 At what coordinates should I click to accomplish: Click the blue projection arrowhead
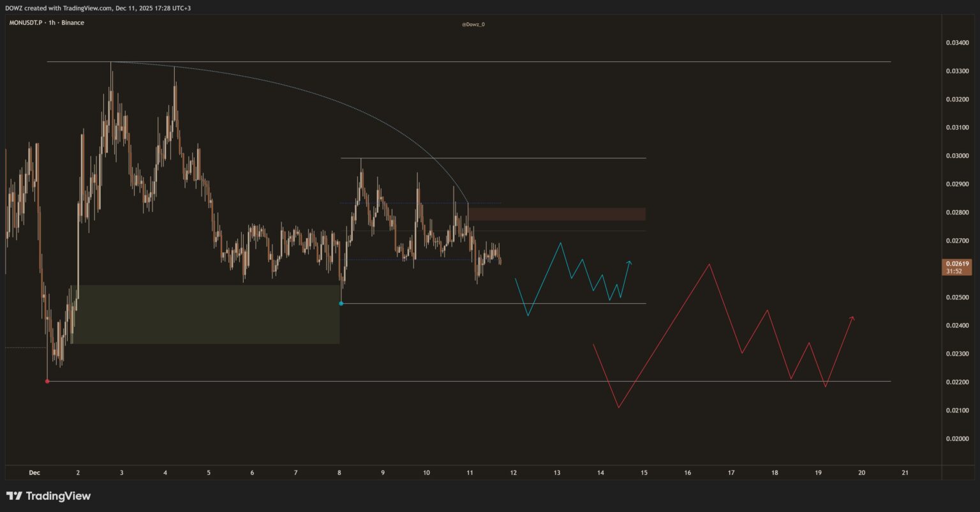pos(630,262)
